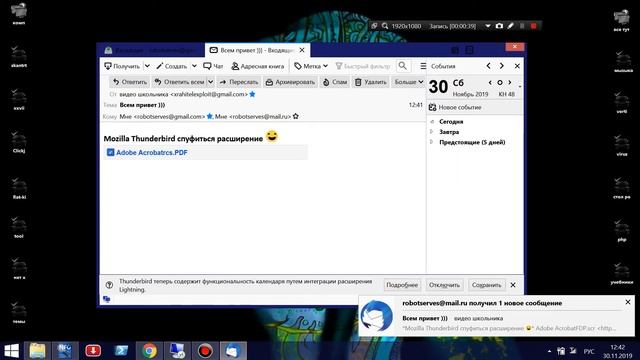Collapse the Сегодня section in events

point(432,121)
